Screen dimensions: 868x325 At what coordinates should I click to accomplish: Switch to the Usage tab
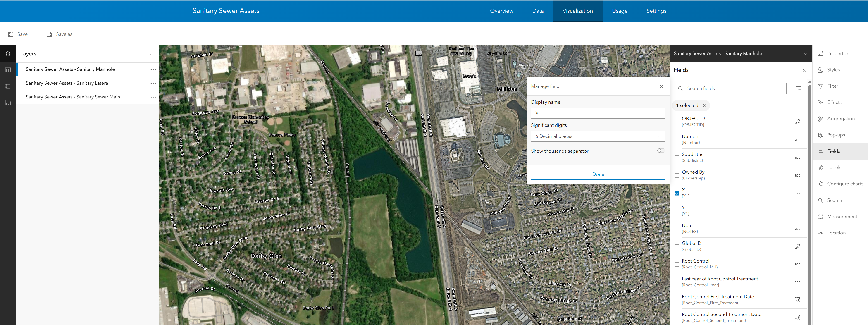tap(619, 11)
